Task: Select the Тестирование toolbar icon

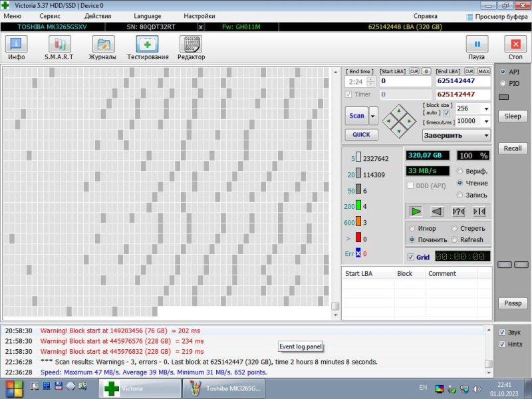Action: 147,45
